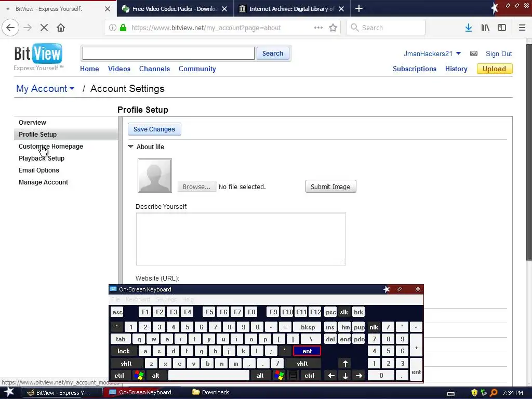Click the left shft key on the on-screen keyboard
Viewport: 532px width, 399px height.
click(126, 363)
